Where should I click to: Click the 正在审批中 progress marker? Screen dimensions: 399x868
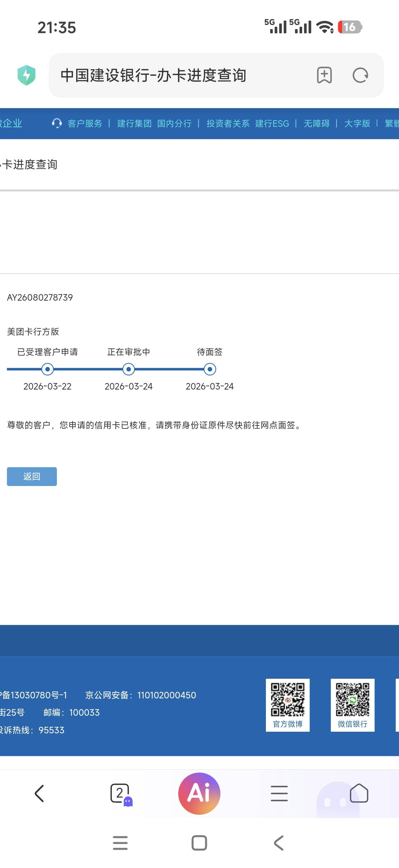(x=129, y=369)
